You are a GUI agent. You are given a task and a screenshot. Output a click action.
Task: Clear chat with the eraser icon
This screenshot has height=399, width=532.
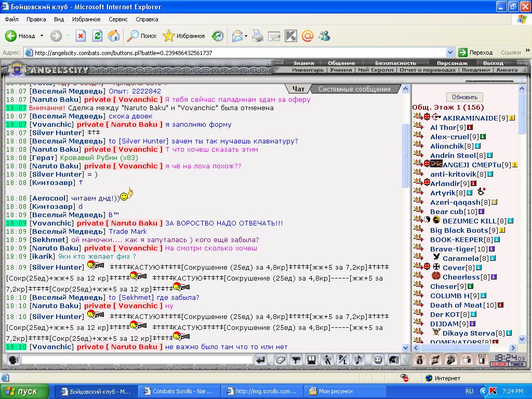pos(280,360)
